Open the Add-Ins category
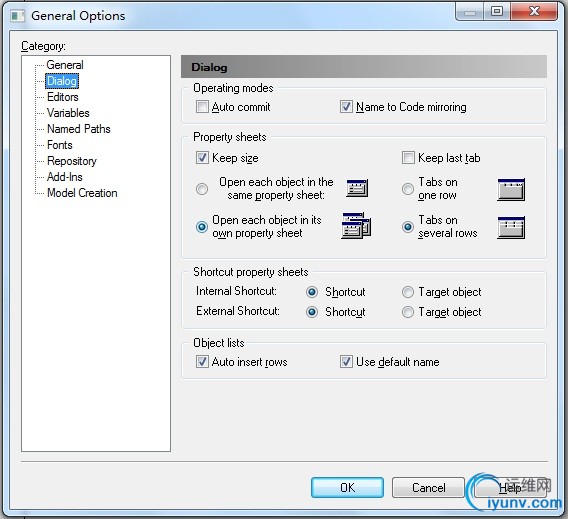 pos(65,177)
